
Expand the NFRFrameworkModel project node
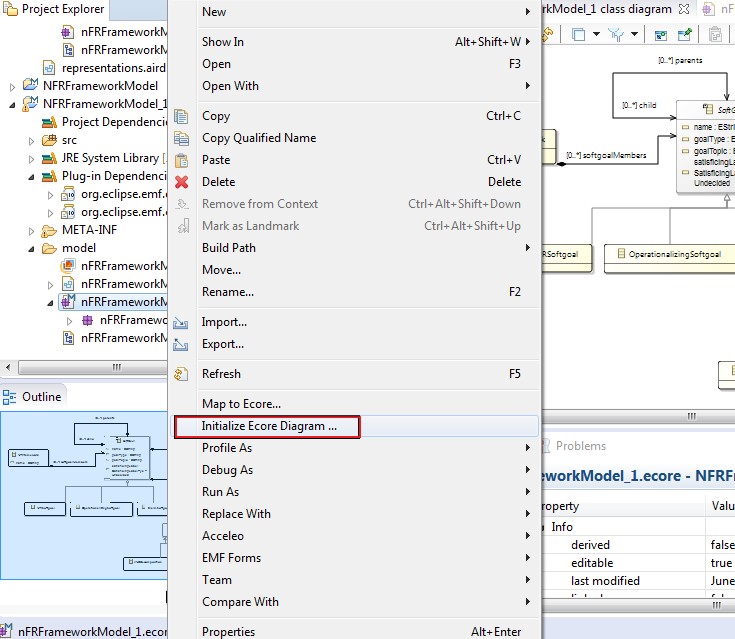13,87
